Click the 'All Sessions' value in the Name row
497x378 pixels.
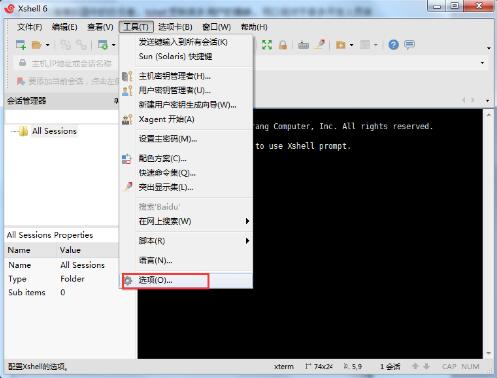[82, 265]
